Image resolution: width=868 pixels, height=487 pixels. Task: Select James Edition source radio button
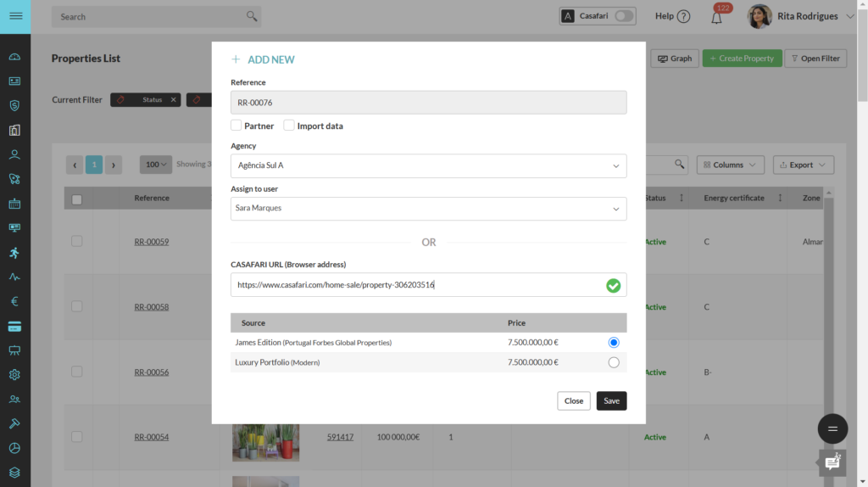click(x=614, y=342)
